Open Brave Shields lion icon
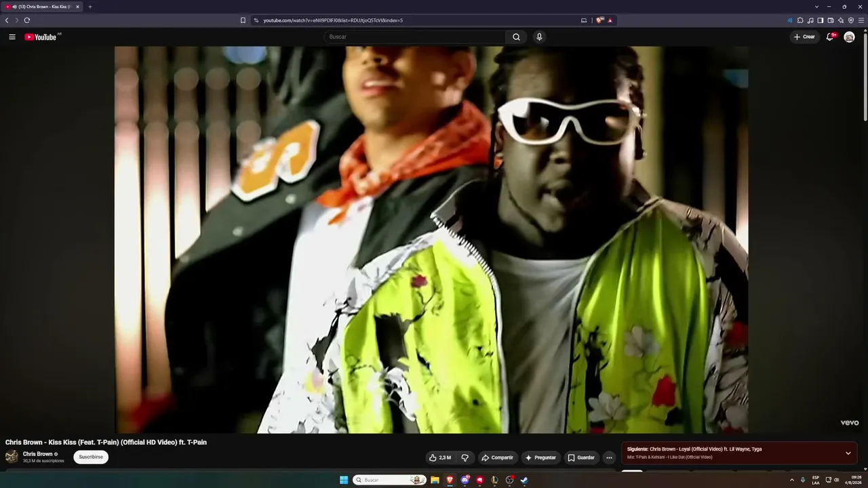 [599, 20]
